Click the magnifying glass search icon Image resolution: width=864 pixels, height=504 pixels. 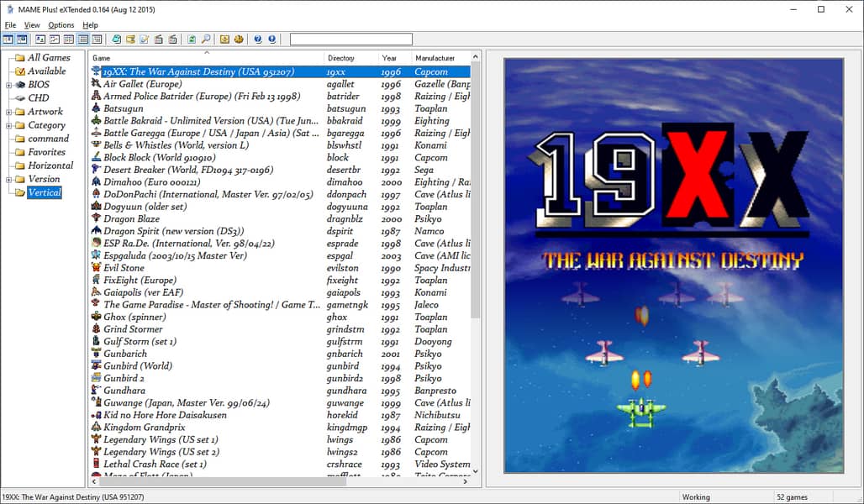[206, 39]
